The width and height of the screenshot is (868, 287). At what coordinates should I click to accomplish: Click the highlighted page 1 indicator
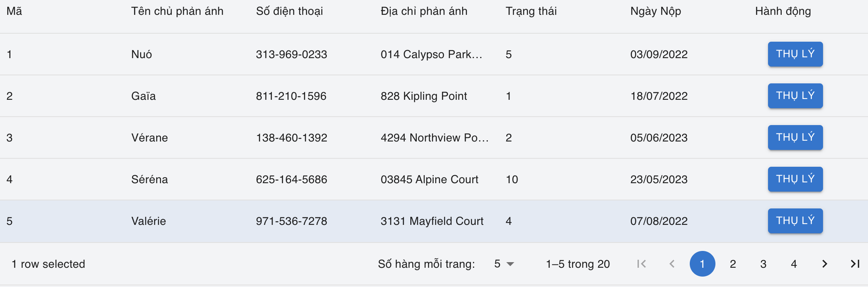coord(703,264)
